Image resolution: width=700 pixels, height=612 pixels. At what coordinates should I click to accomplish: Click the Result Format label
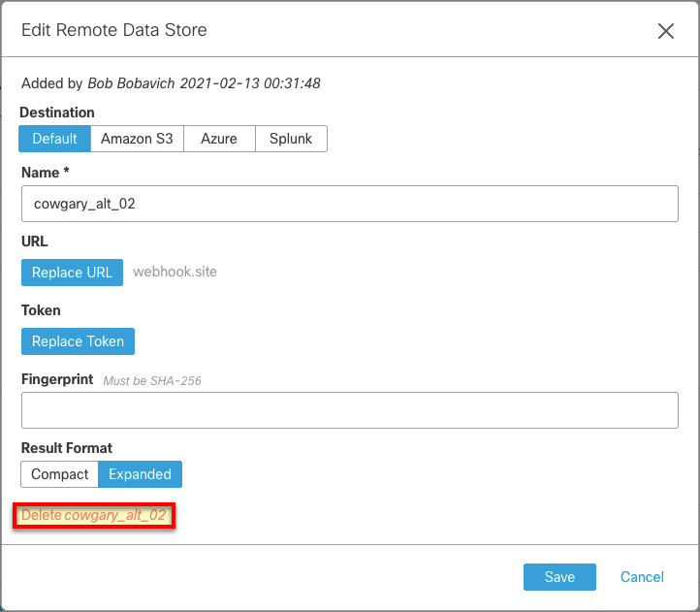point(67,448)
